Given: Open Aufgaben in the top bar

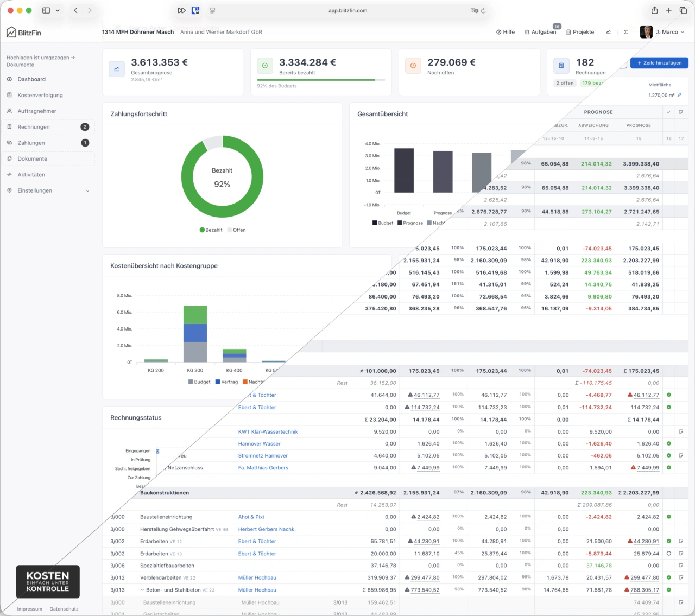Looking at the screenshot, I should 540,32.
